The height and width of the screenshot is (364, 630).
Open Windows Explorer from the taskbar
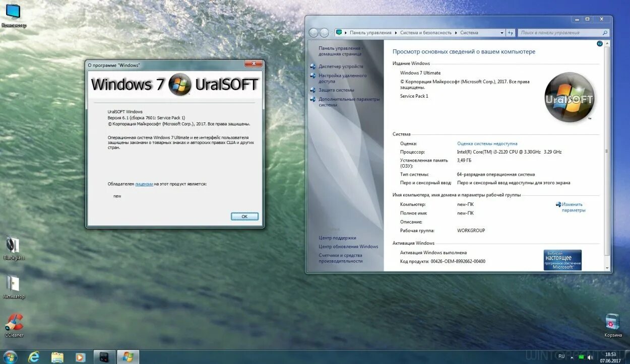[57, 357]
